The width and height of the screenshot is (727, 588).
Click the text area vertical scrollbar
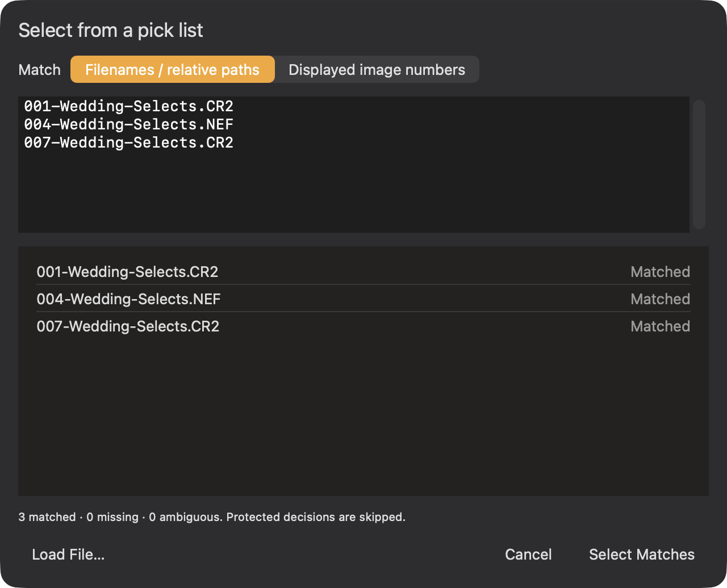click(x=699, y=165)
